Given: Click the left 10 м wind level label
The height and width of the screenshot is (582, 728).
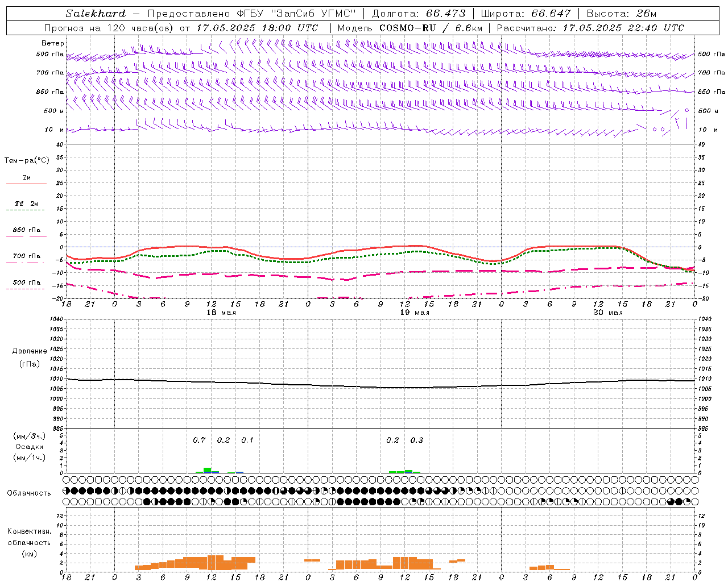Looking at the screenshot, I should click(x=55, y=130).
